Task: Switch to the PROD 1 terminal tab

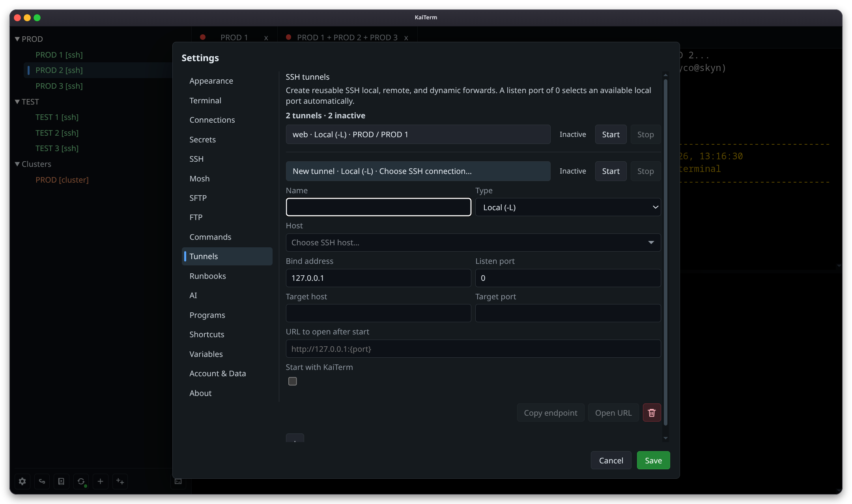Action: pos(234,37)
